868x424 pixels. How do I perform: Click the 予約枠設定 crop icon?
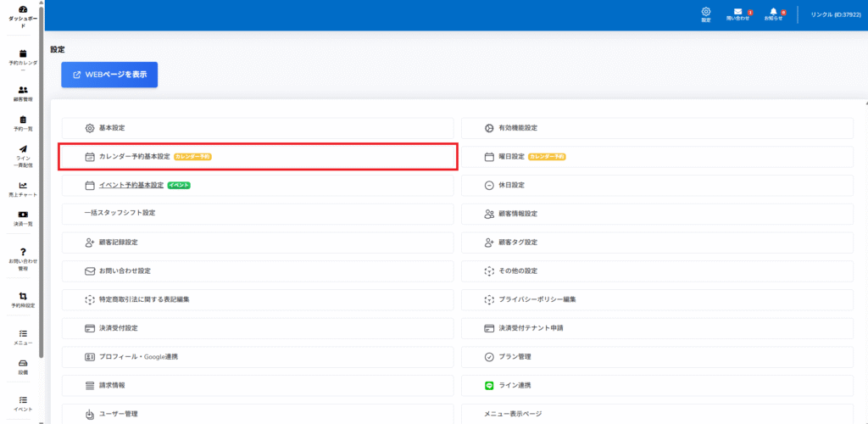click(23, 296)
